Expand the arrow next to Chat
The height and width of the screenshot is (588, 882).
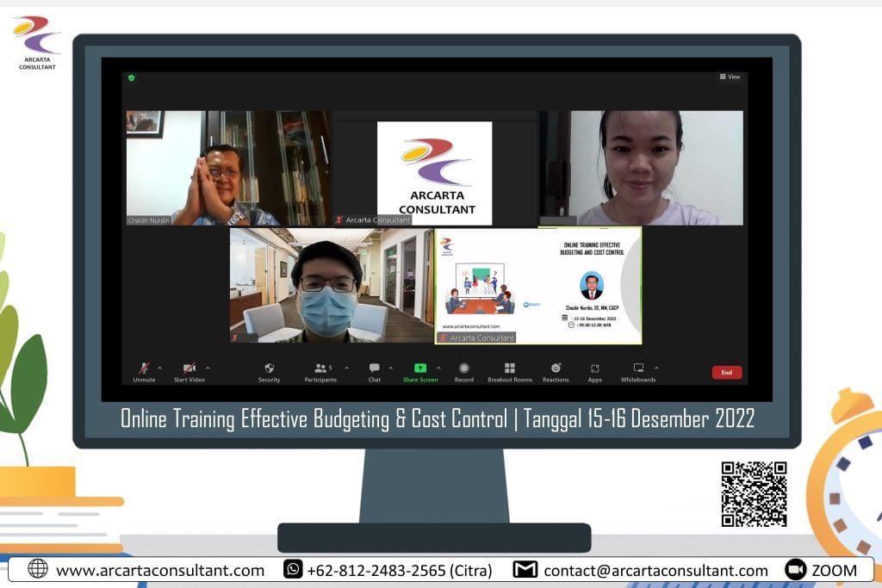(390, 368)
